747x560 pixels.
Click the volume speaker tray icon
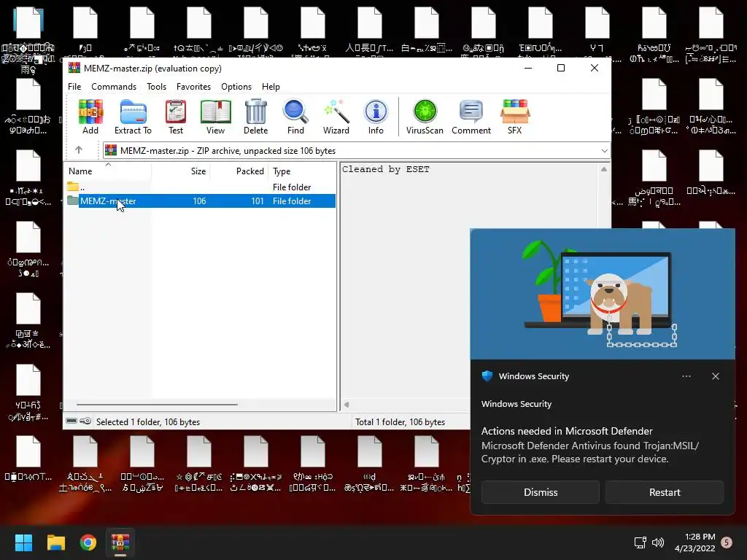(658, 542)
